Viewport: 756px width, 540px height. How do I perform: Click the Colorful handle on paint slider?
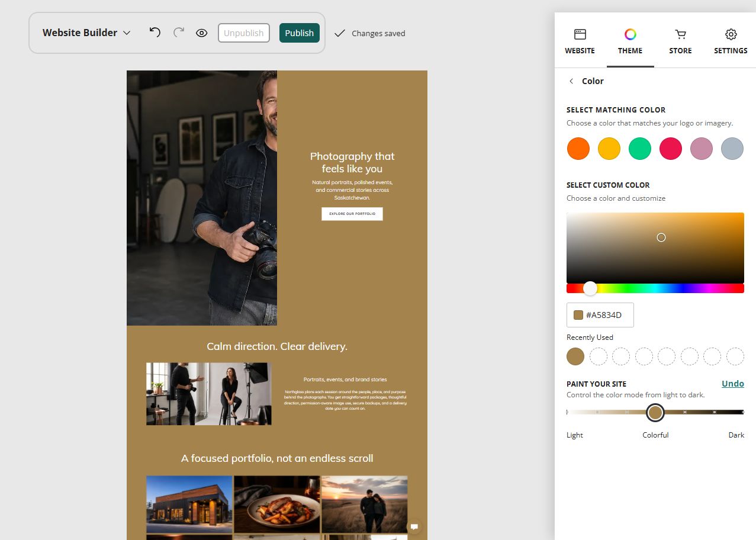655,412
